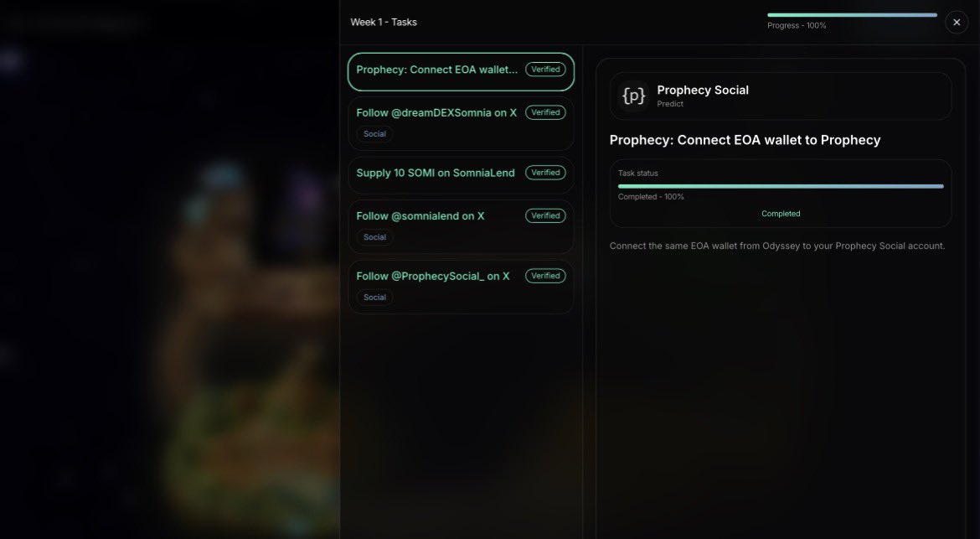Open the Supply 10 SOMI on SomniaLend task
Viewport: 980px width, 539px height.
click(461, 174)
